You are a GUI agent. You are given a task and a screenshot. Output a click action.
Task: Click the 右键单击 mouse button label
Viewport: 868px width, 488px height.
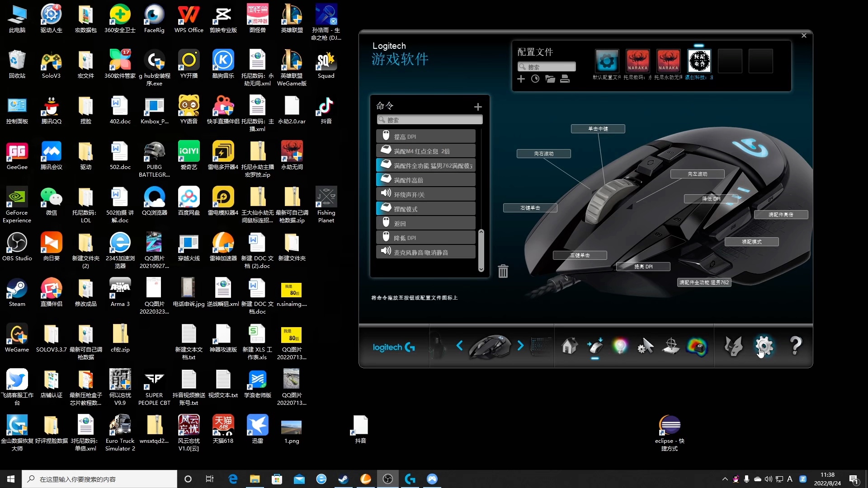530,208
